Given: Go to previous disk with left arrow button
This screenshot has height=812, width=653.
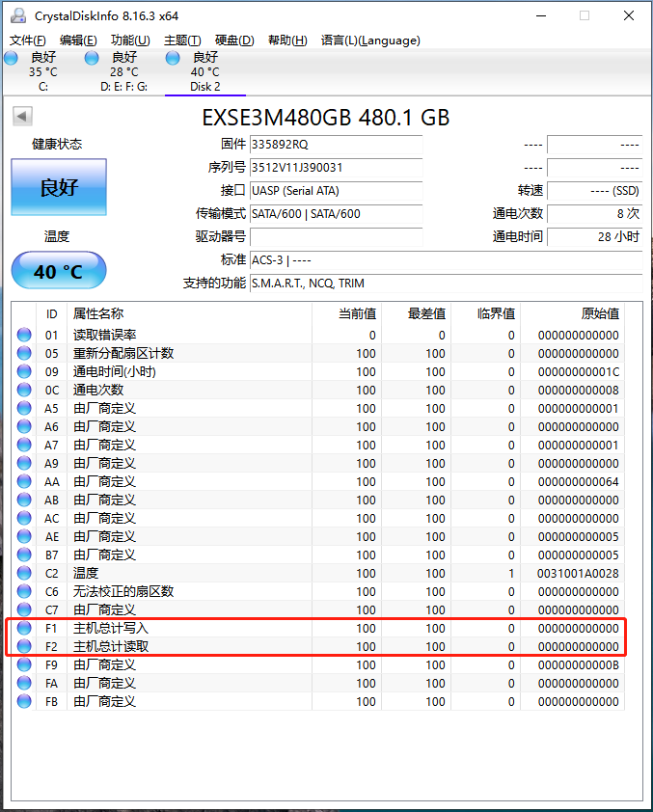Looking at the screenshot, I should (x=22, y=116).
